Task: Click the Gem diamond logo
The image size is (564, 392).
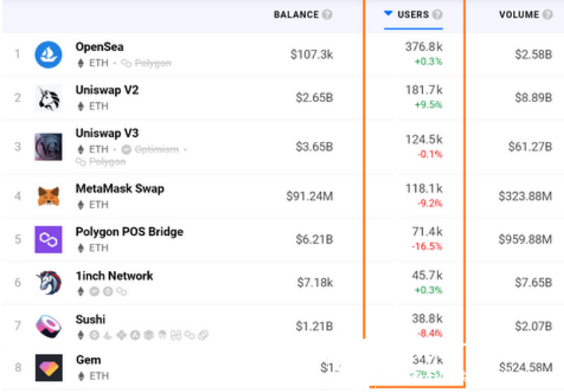Action: 49,367
